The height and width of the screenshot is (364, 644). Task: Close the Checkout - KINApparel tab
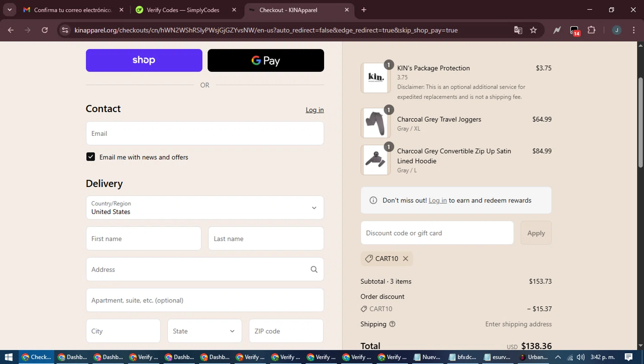(347, 10)
